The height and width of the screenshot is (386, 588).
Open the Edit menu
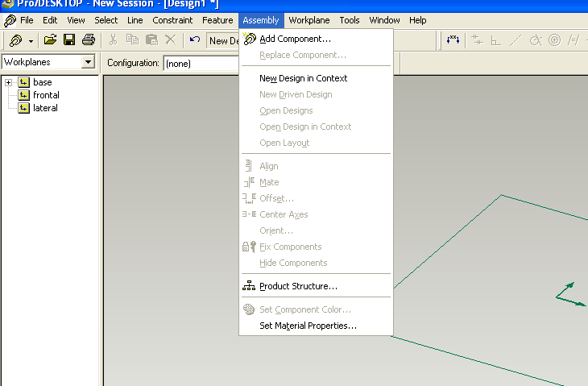tap(50, 20)
